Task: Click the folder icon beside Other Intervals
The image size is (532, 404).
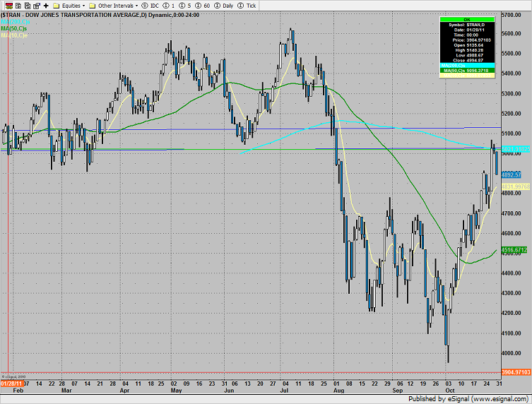Action: (93, 6)
